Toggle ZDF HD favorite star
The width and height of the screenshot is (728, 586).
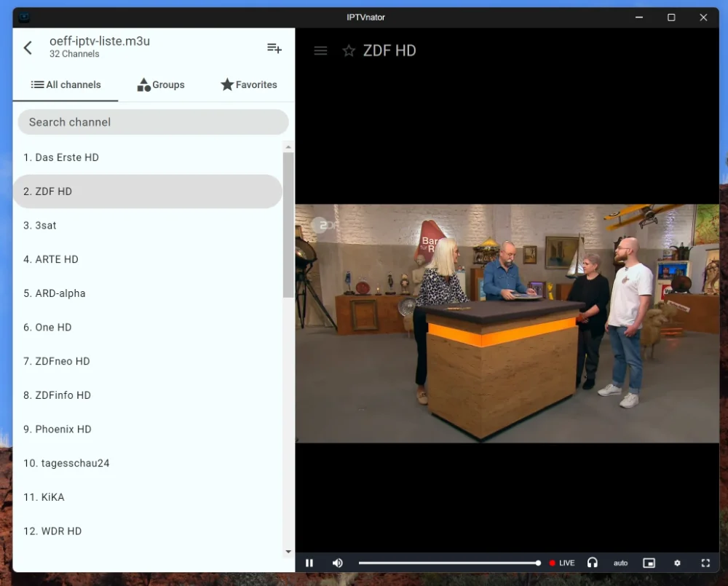[349, 51]
